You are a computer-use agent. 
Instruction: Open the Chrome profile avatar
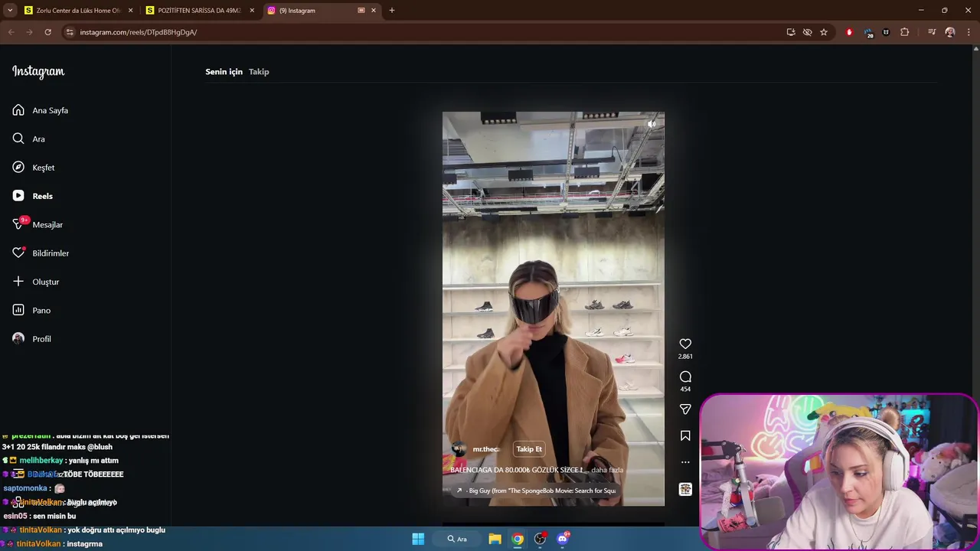click(x=950, y=32)
